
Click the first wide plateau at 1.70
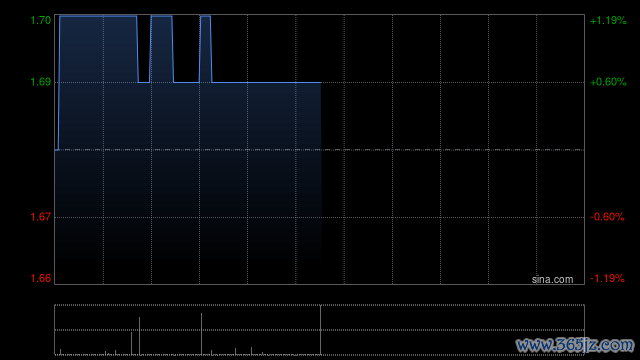[98, 16]
